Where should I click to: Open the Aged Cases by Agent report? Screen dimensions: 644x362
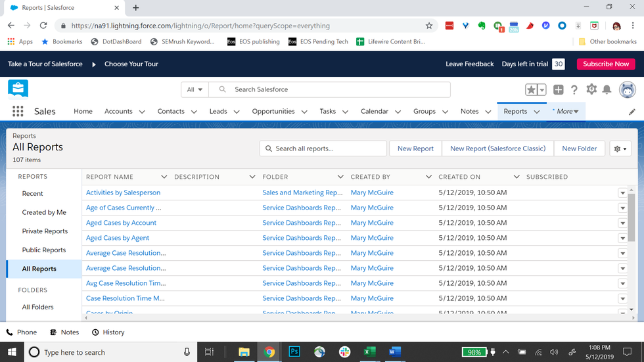click(x=118, y=238)
